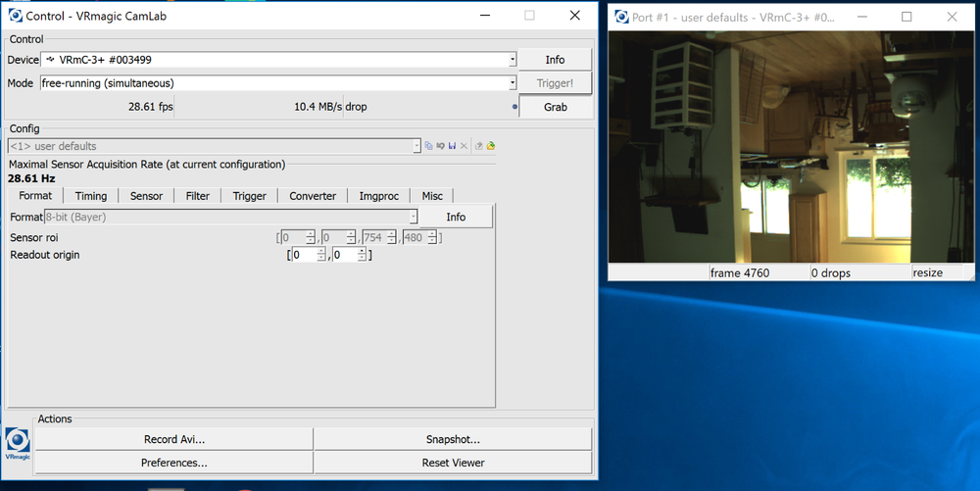
Task: Click the 28.61 Hz acquisition rate value
Action: click(x=31, y=178)
